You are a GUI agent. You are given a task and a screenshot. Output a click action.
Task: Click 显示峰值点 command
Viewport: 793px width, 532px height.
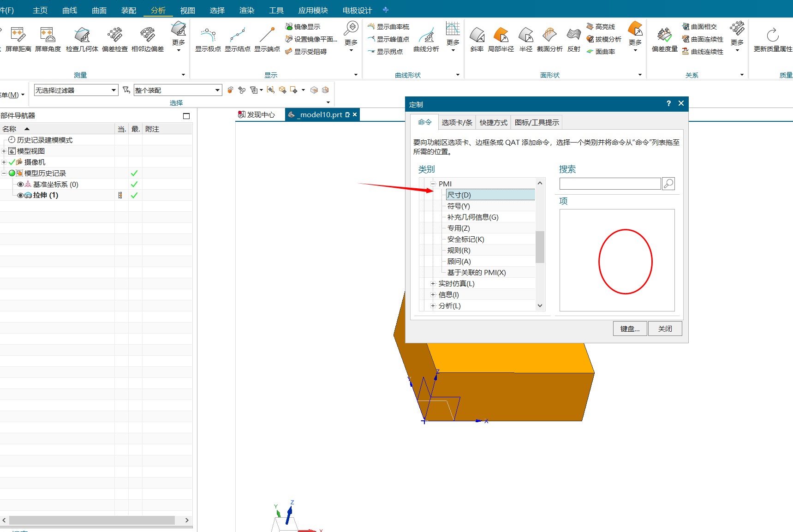388,39
